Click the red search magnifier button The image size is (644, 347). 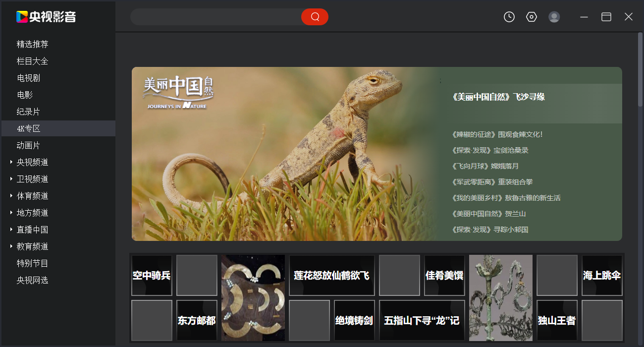(x=315, y=17)
